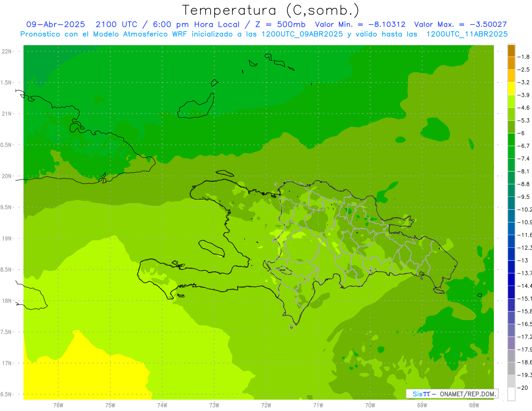The height and width of the screenshot is (411, 532).
Task: Pick colorbar swatch between -2.5 and -3.2
Action: point(511,76)
